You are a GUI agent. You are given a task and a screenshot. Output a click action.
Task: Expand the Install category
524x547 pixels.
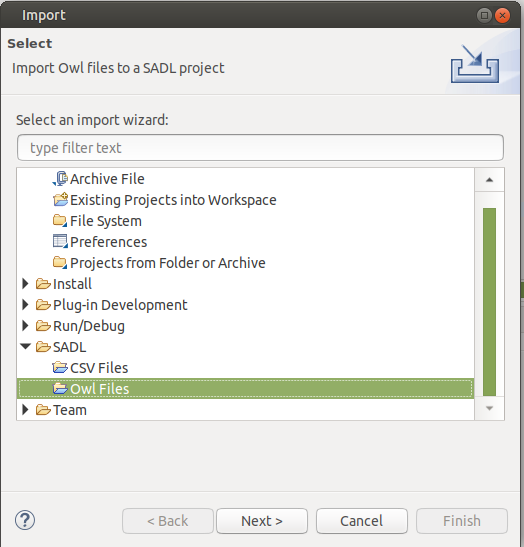click(25, 284)
